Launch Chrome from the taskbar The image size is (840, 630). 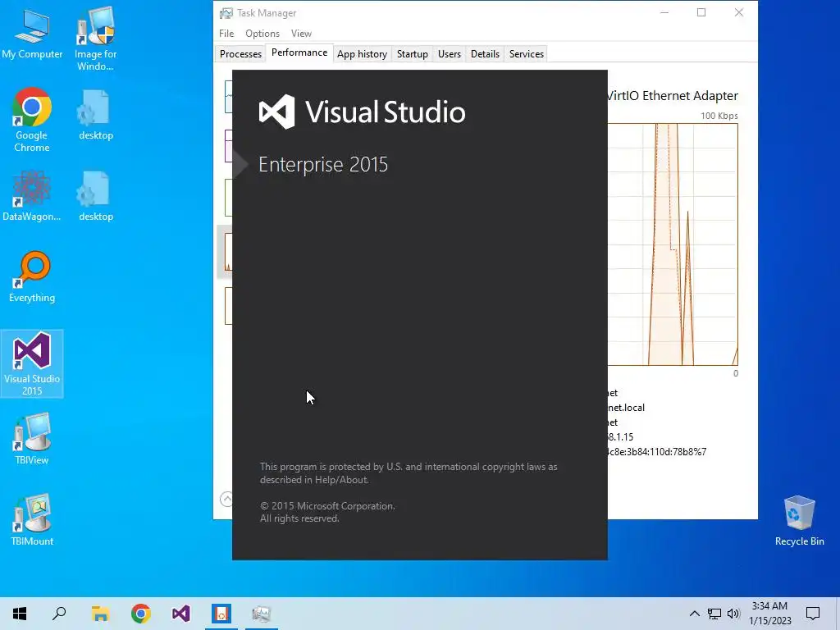coord(141,614)
